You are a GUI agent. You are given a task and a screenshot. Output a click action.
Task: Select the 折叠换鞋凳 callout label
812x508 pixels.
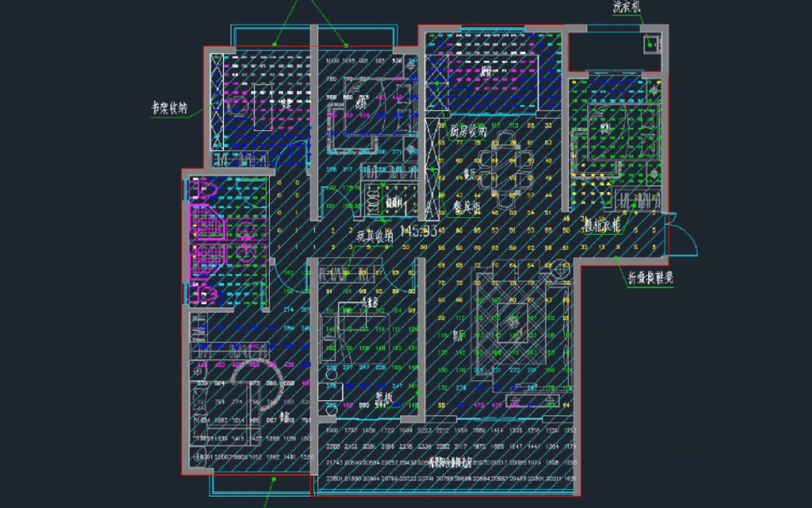click(x=651, y=278)
